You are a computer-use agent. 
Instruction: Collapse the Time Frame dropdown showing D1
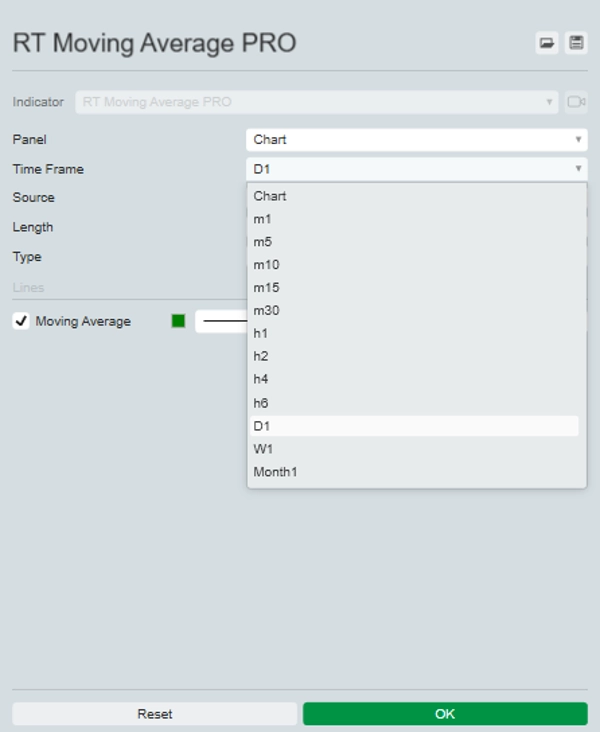[416, 169]
